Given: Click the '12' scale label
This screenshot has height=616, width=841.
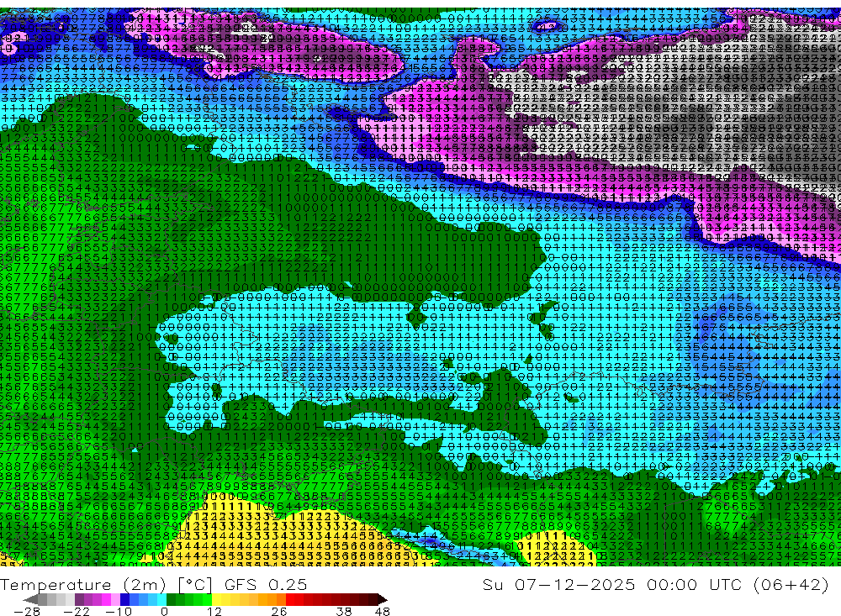Looking at the screenshot, I should (214, 611).
